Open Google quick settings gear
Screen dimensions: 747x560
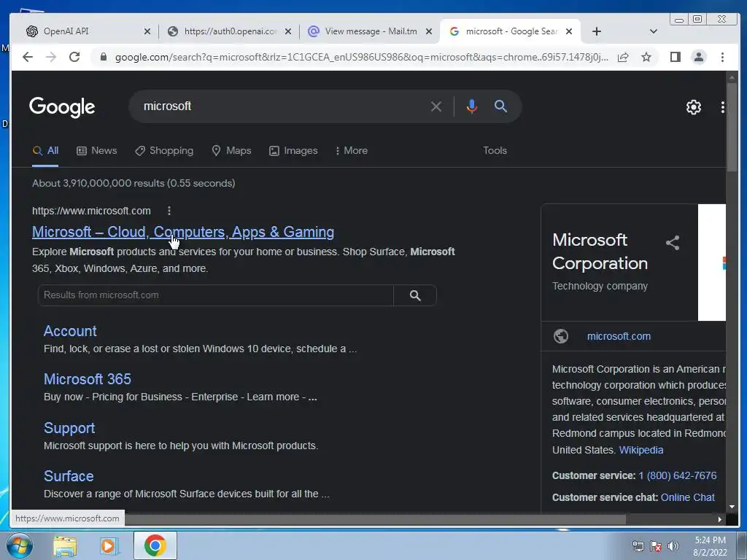(693, 106)
